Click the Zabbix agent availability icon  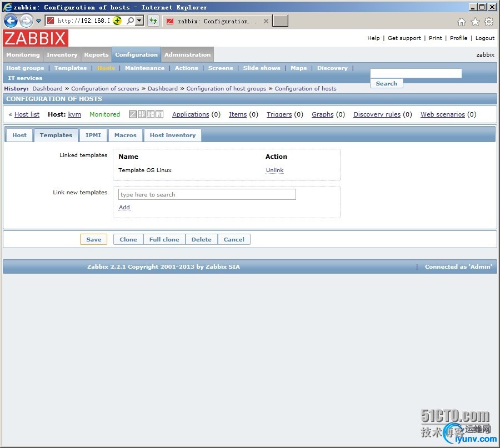(133, 114)
